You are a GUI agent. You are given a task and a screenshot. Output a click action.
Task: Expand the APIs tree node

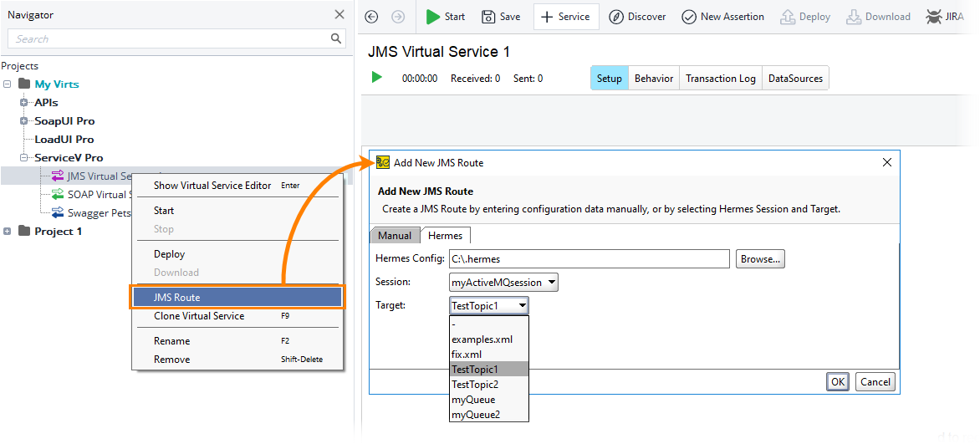click(23, 103)
